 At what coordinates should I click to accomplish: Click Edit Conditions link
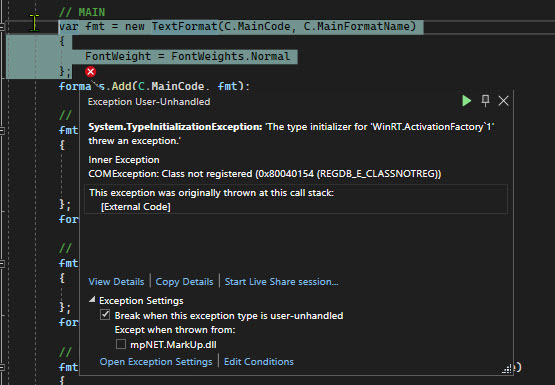click(259, 362)
